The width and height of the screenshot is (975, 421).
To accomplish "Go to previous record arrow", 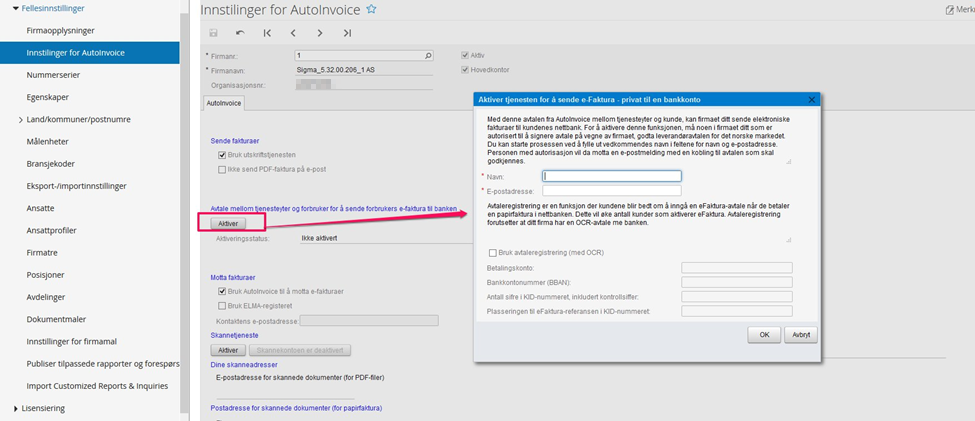I will [x=293, y=34].
